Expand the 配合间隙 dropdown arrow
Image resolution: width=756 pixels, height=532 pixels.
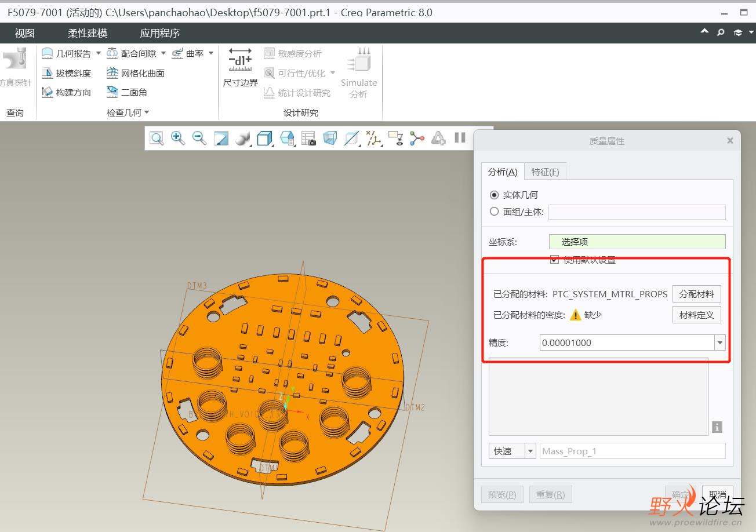click(x=163, y=53)
